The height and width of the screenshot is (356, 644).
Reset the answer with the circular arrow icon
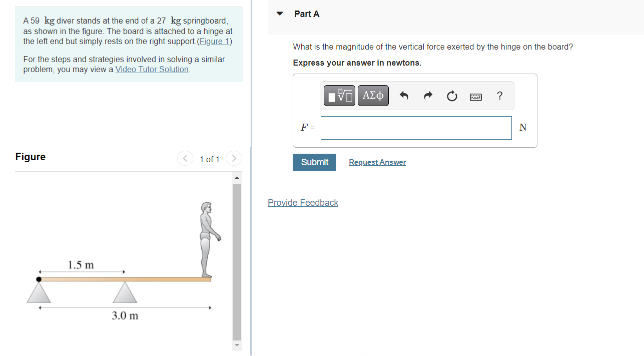click(x=452, y=96)
